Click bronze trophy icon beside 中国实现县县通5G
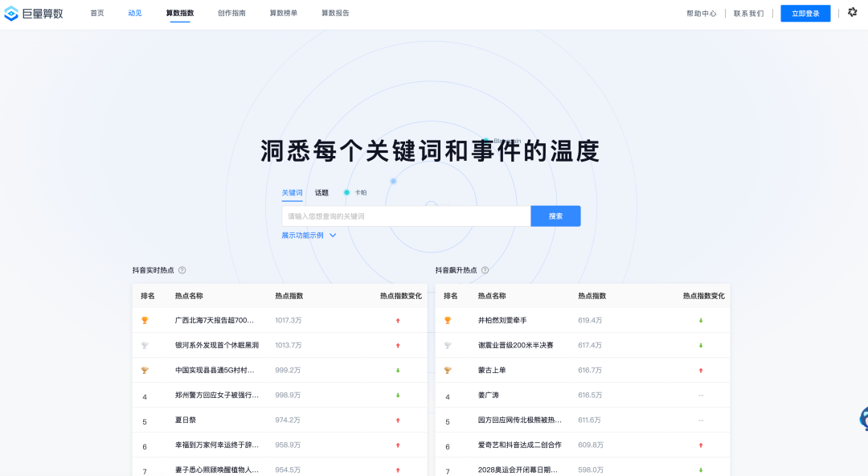Screen dimensions: 868x476 [145, 370]
